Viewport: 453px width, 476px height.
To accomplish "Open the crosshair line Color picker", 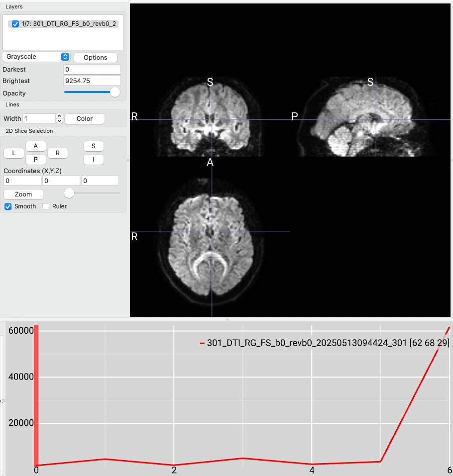I will [x=85, y=119].
